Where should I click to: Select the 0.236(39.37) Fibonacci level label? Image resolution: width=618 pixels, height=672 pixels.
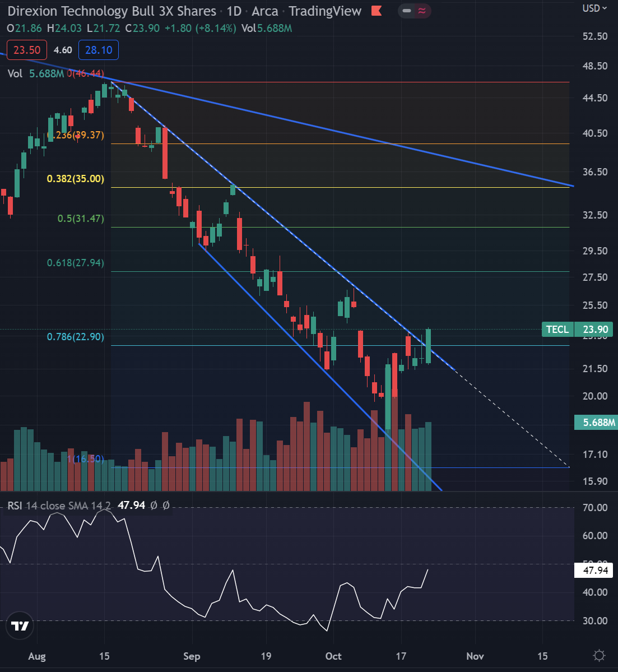[76, 135]
